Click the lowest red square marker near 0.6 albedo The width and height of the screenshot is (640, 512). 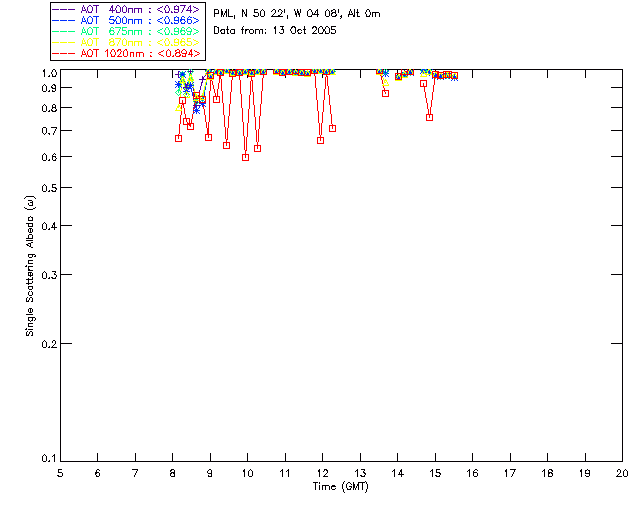[x=245, y=158]
